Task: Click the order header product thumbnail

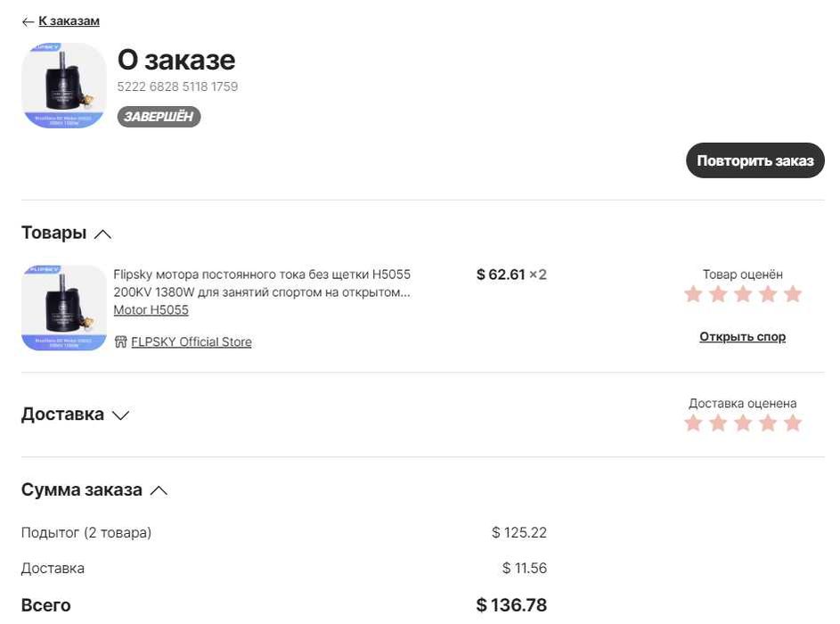Action: (63, 86)
